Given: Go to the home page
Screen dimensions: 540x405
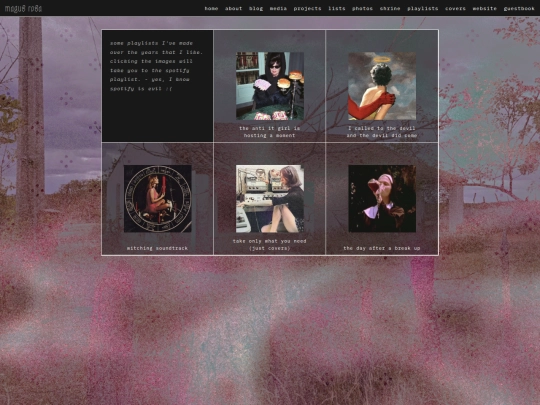Looking at the screenshot, I should pyautogui.click(x=211, y=8).
